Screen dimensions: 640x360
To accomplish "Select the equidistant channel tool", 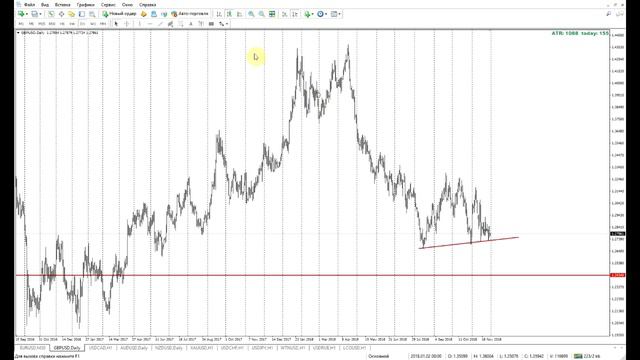I will (x=170, y=24).
